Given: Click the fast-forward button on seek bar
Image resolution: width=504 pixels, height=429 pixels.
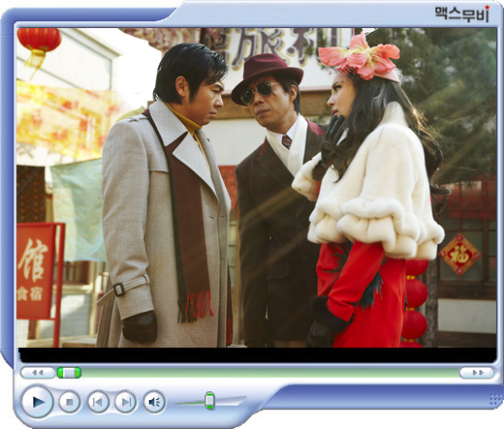Looking at the screenshot, I should (x=477, y=373).
